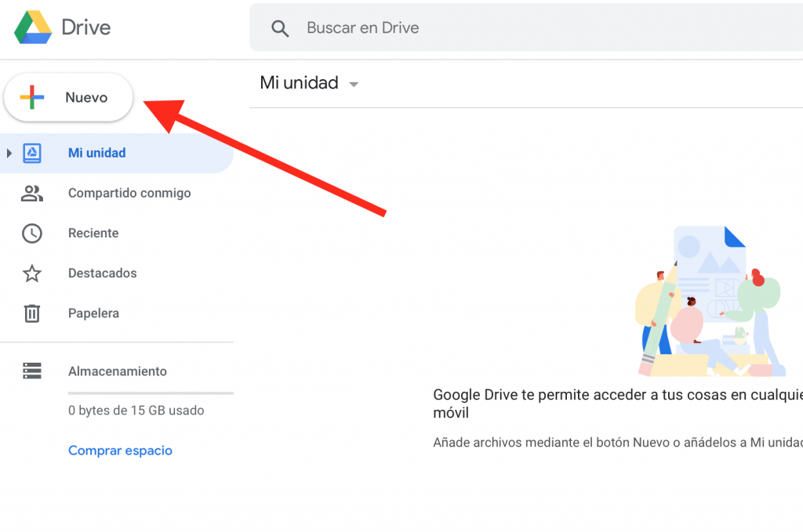
Task: Click the colorful plus icon on Nuevo
Action: 31,97
